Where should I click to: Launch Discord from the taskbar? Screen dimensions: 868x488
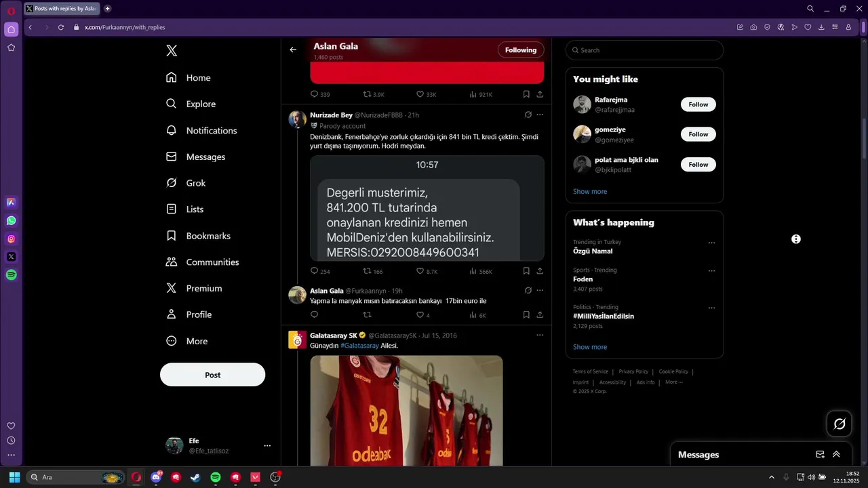156,477
